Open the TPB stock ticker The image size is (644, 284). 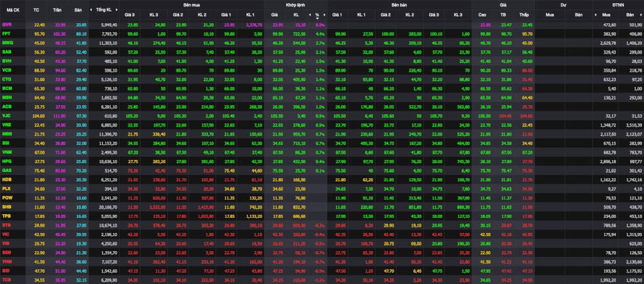(x=6, y=215)
